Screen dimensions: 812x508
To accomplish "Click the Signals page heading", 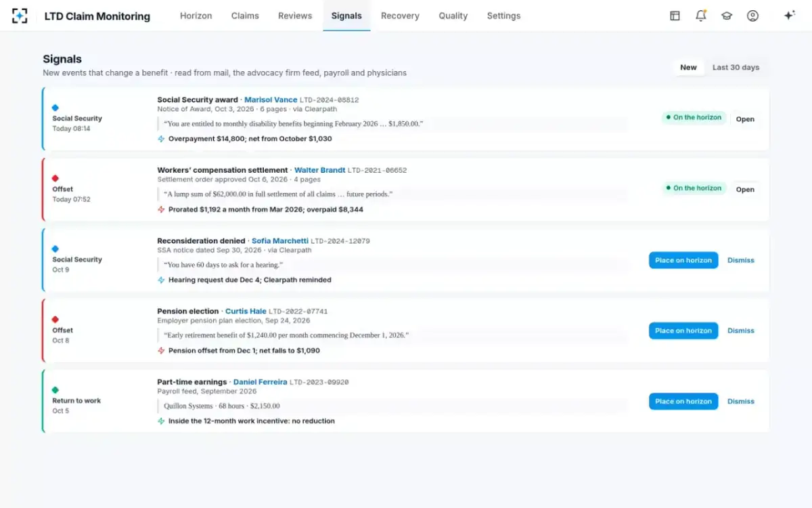I will [62, 59].
